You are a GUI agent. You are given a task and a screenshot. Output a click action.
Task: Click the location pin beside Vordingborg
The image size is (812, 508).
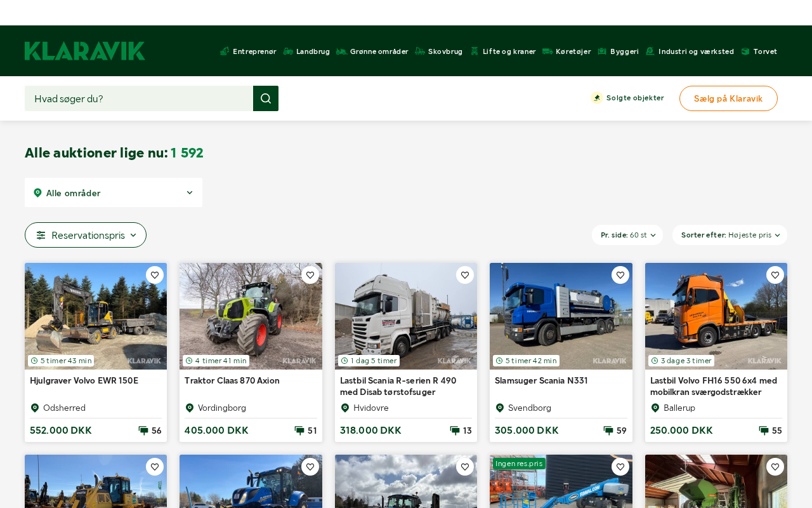(x=190, y=408)
